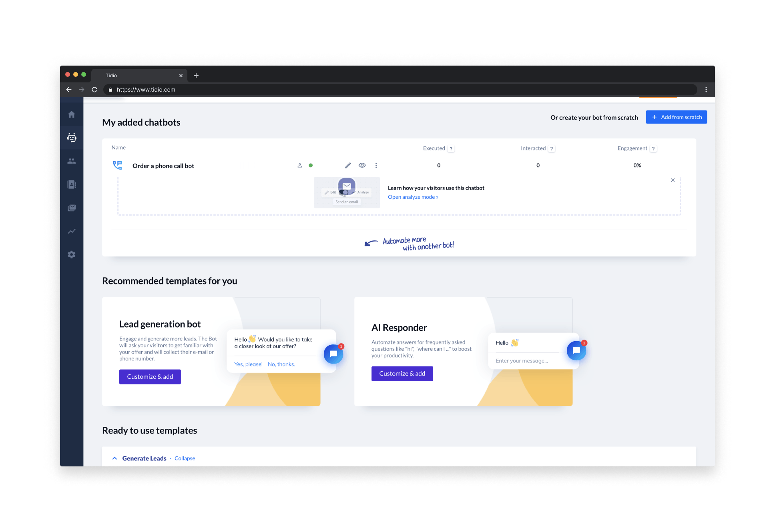Click 'No, thanks.' in lead bot preview
775x532 pixels.
click(281, 364)
